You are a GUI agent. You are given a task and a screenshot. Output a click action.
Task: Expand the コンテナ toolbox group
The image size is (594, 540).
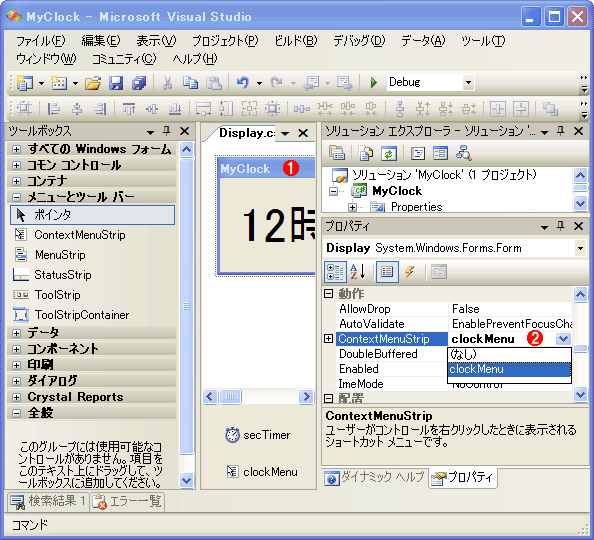tap(16, 181)
